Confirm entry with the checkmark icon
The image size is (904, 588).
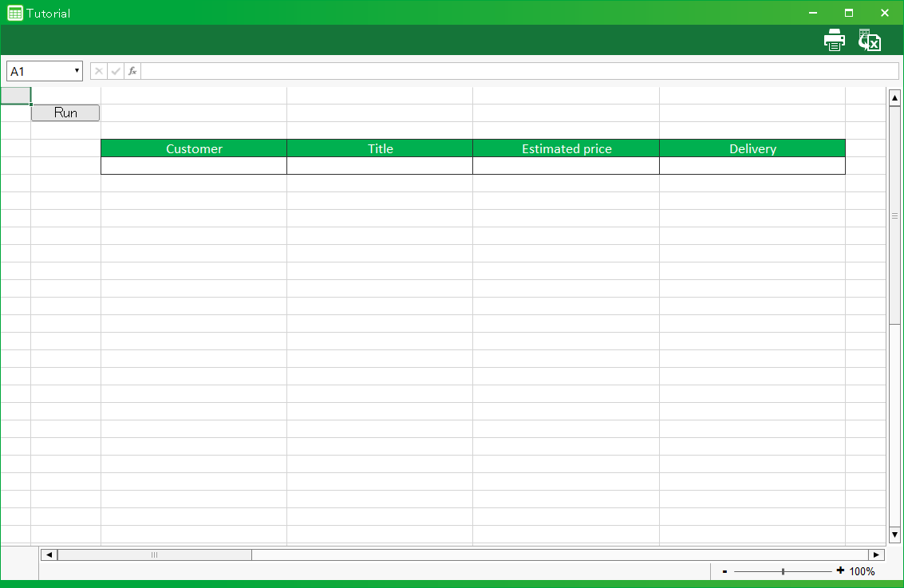116,71
